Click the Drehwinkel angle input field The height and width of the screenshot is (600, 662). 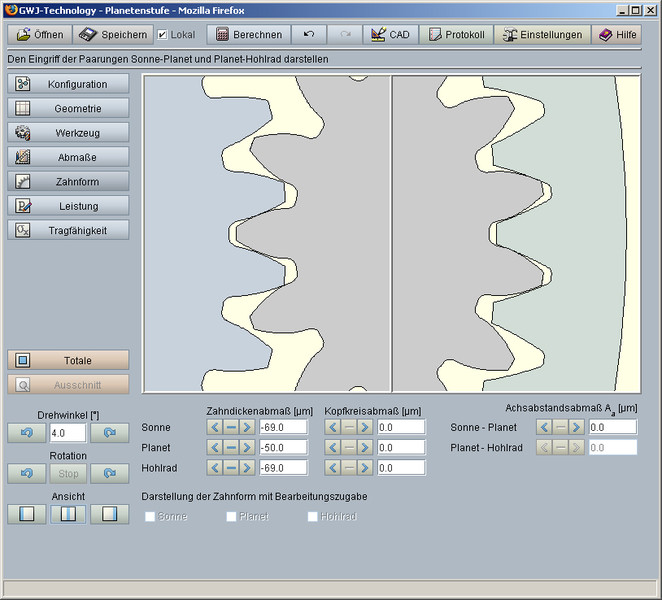coord(67,433)
